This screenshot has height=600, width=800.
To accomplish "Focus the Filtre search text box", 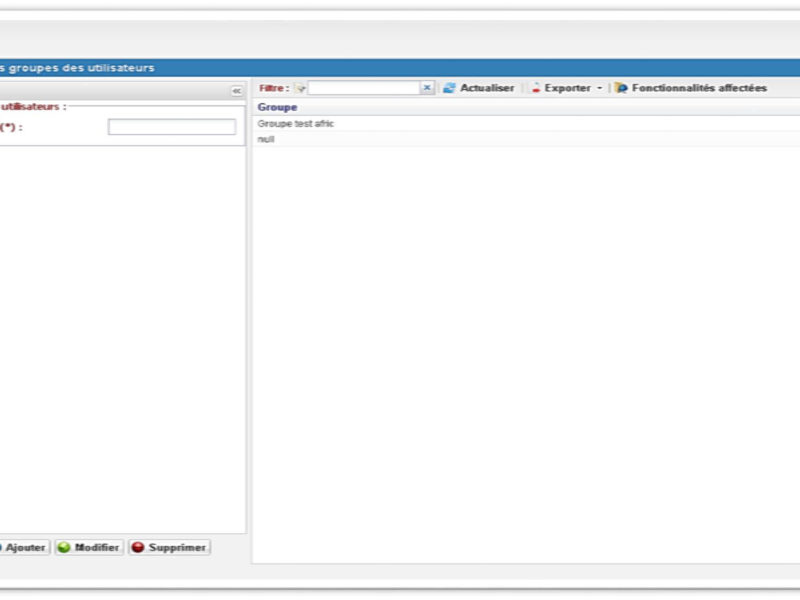I will coord(363,88).
